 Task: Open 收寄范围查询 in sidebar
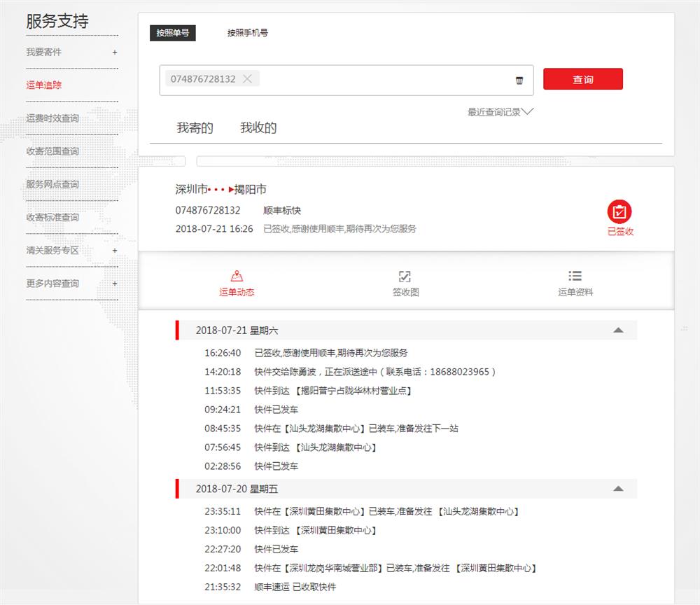pyautogui.click(x=52, y=151)
